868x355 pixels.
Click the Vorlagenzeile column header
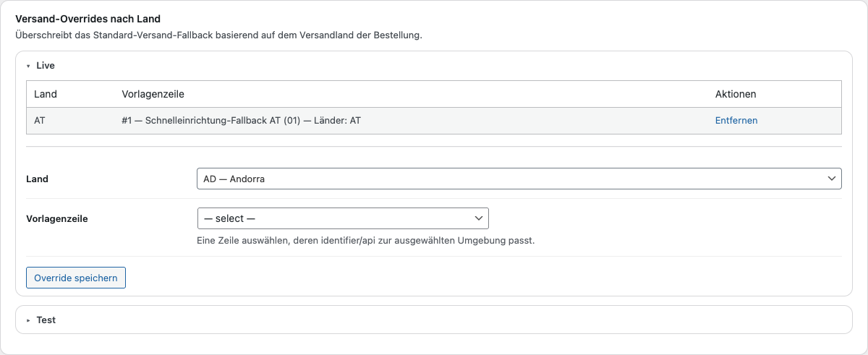point(153,94)
